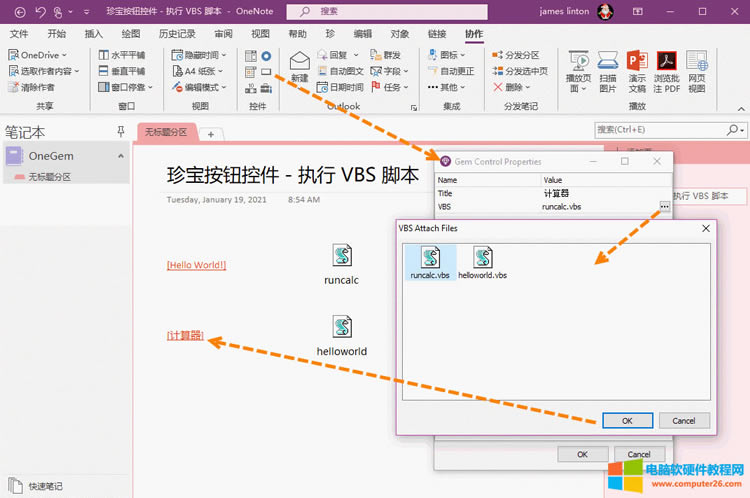Click the Undo arrow in title bar
The width and height of the screenshot is (750, 498).
point(40,12)
